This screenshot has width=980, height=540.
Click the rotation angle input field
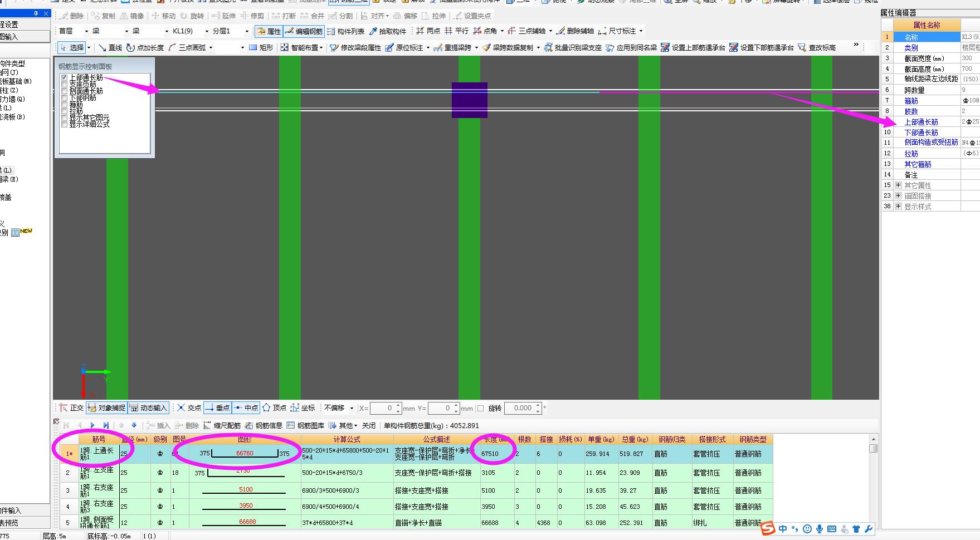point(523,408)
